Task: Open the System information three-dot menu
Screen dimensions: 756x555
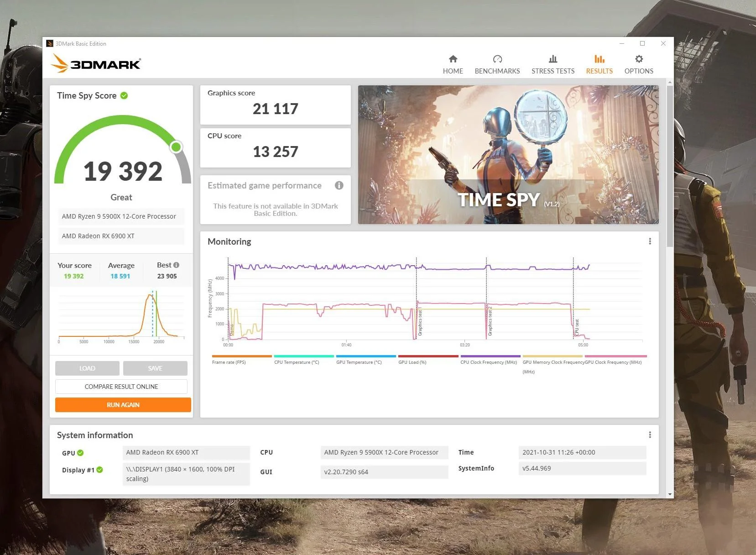Action: pyautogui.click(x=650, y=435)
